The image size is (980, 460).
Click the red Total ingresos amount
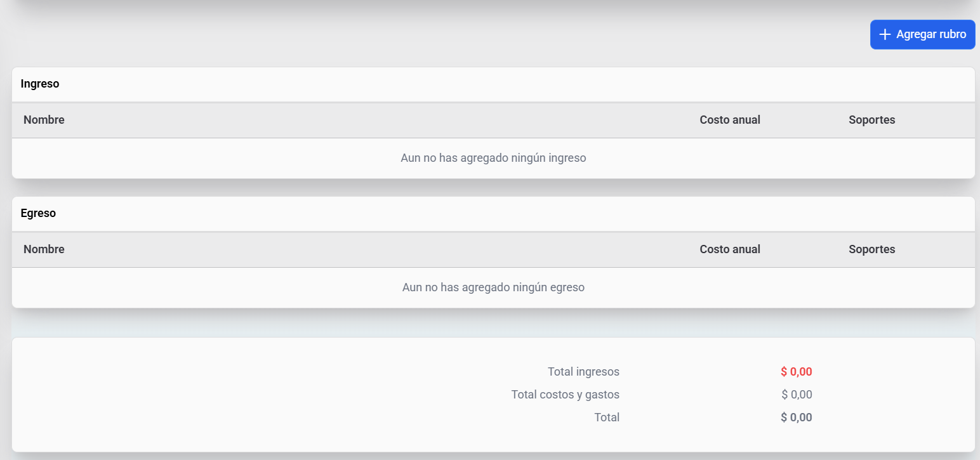point(796,372)
